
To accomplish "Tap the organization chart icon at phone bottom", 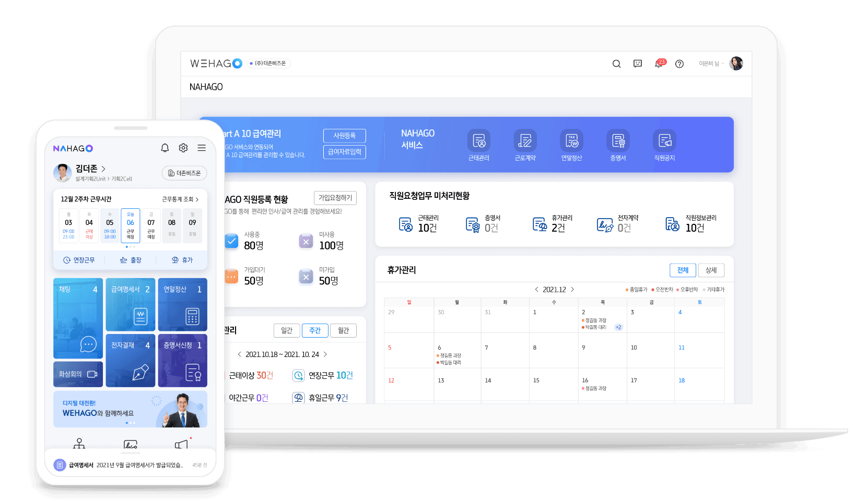I will click(x=79, y=444).
